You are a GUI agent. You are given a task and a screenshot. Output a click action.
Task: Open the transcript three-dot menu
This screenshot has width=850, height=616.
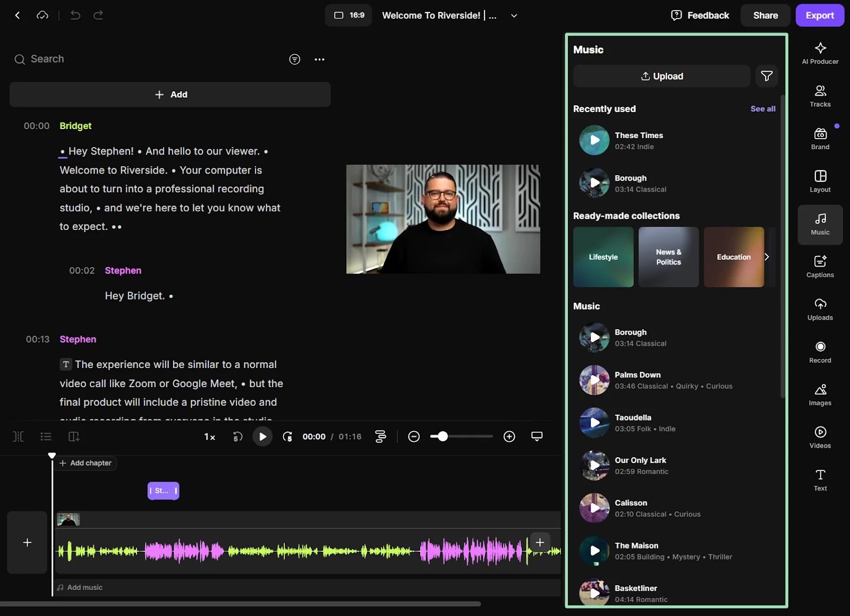tap(319, 59)
